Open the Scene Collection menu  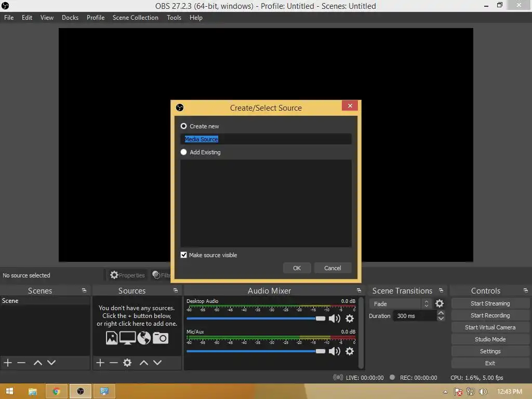coord(136,18)
